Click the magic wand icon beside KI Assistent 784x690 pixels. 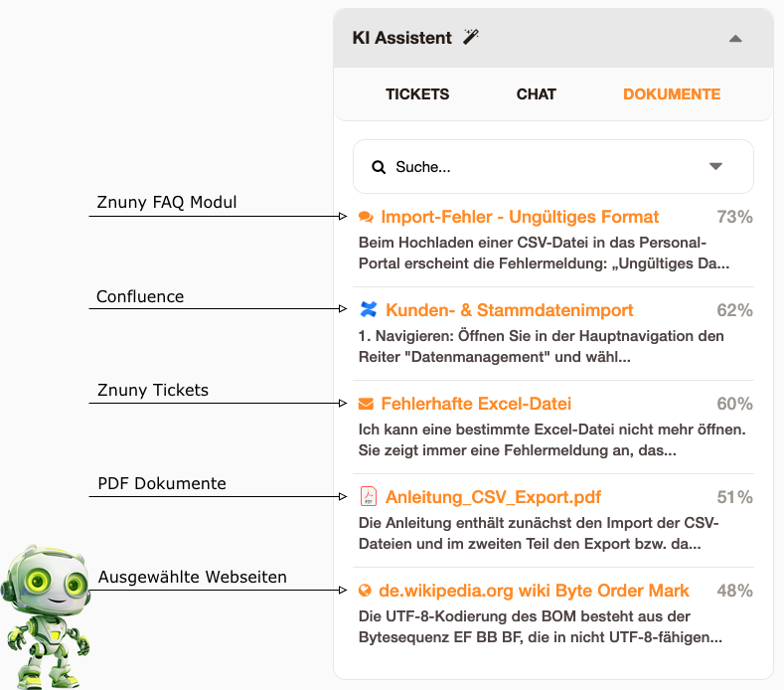(471, 38)
